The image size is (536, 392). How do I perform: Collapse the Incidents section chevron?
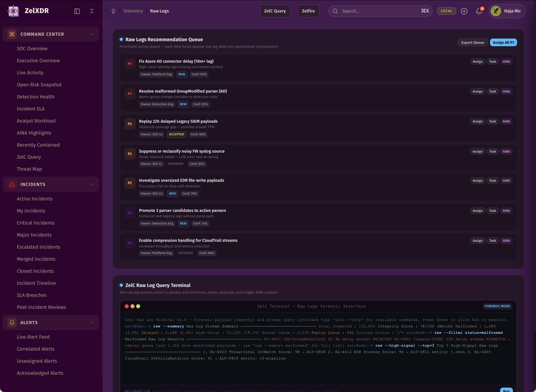coord(92,184)
